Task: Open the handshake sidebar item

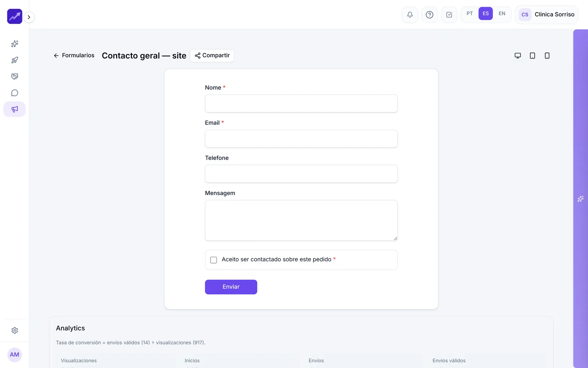Action: pyautogui.click(x=15, y=77)
